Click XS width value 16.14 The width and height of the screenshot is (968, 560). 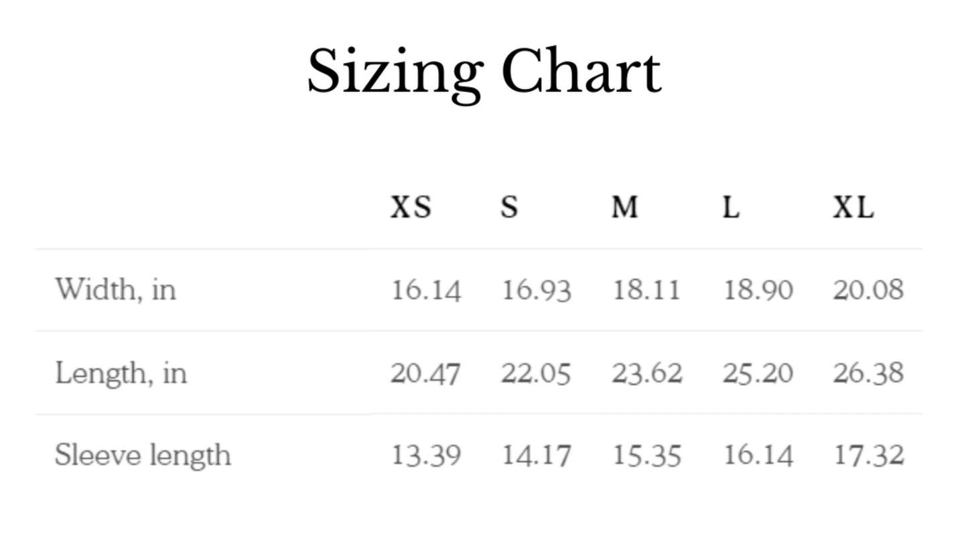tap(425, 290)
